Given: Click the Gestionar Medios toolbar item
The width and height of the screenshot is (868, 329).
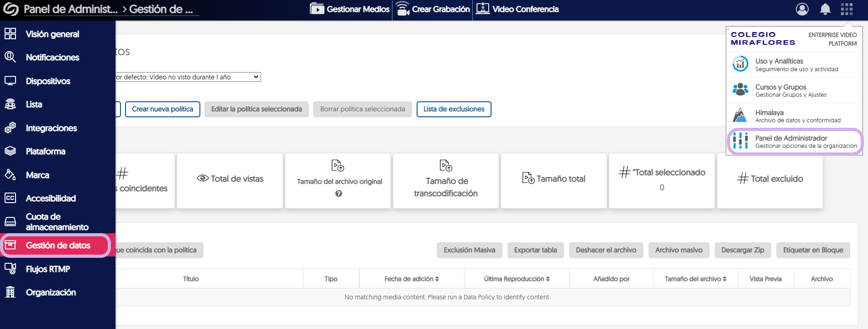Looking at the screenshot, I should [x=350, y=9].
